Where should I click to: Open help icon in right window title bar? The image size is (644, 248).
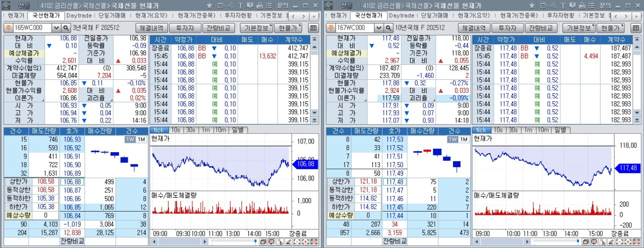coord(572,5)
